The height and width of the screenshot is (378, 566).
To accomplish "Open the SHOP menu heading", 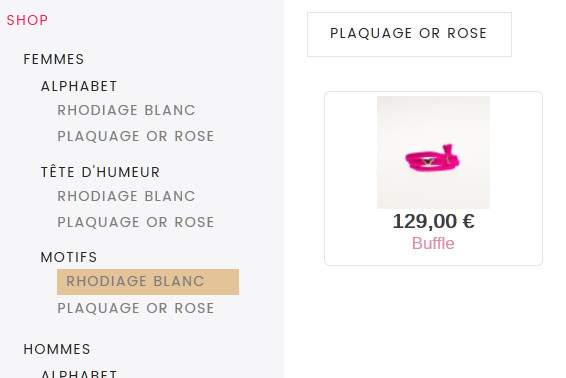I will coord(27,20).
